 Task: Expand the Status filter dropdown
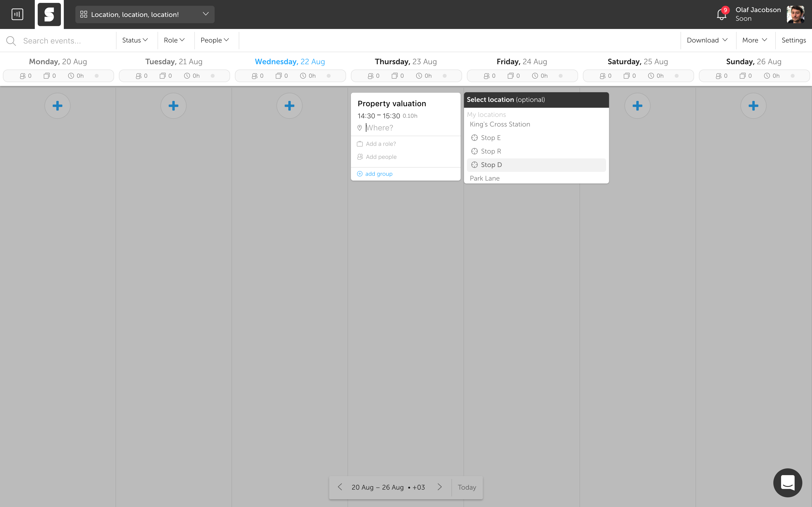[x=135, y=40]
